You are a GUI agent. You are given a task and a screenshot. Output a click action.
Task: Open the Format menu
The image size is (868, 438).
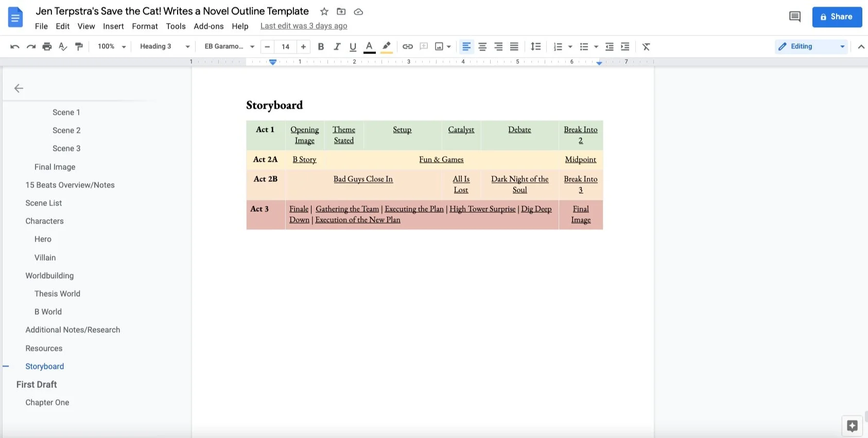(145, 26)
